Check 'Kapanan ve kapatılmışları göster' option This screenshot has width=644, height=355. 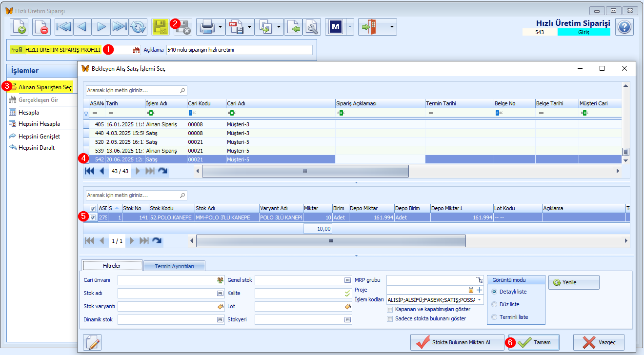[390, 309]
